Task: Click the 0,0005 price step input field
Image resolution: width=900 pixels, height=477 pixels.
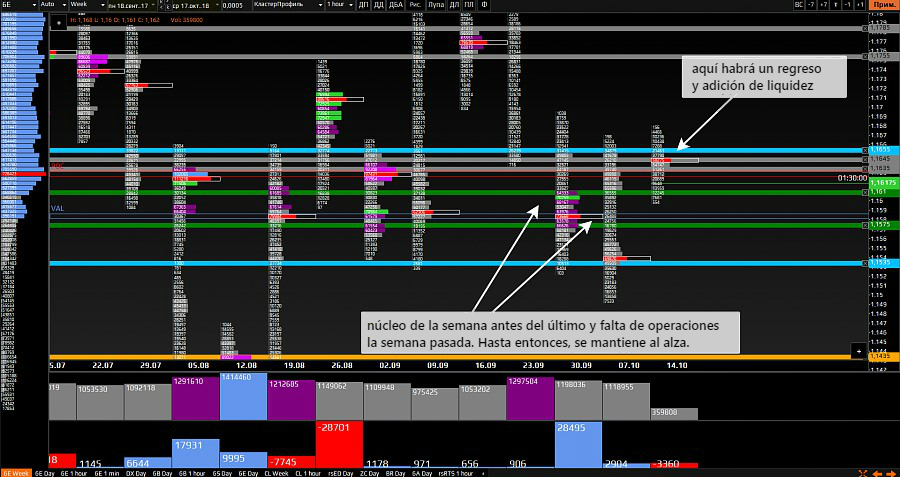Action: coord(232,5)
